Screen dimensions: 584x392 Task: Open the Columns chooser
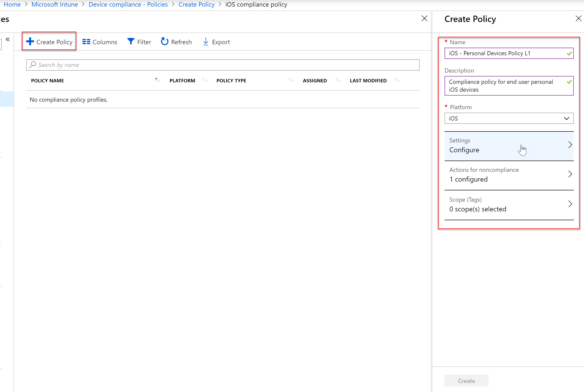100,42
